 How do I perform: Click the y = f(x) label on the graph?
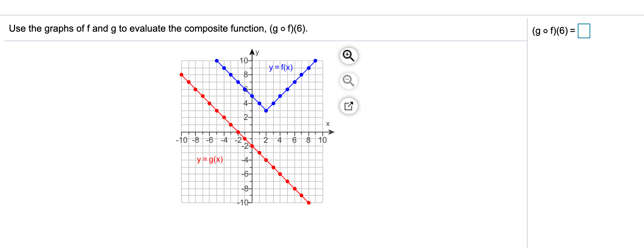280,67
